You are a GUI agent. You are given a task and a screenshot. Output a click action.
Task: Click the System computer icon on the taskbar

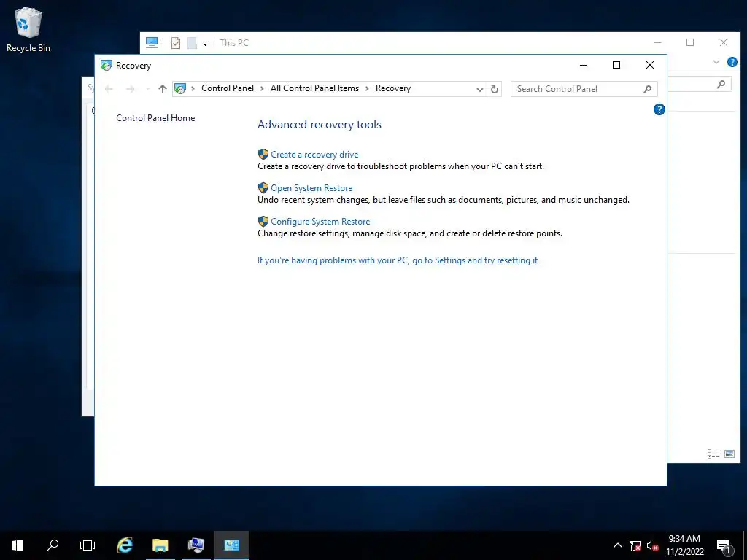coord(196,545)
